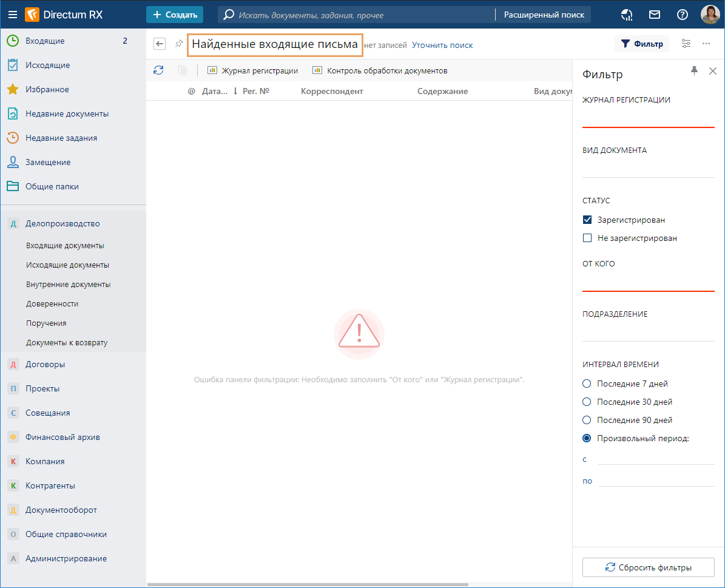Pin the found incoming letters list
Screen dimensions: 725x588
click(x=178, y=44)
